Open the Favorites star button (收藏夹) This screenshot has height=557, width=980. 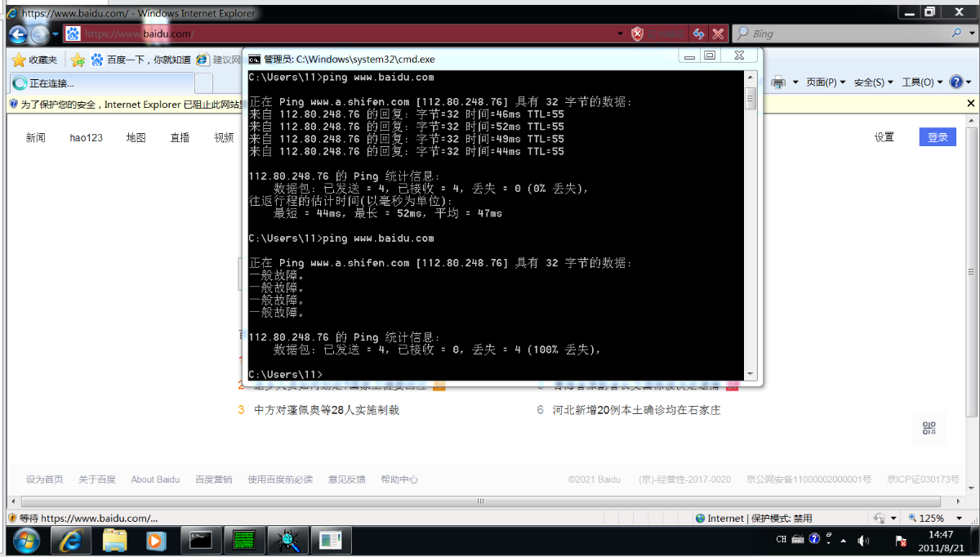point(34,60)
